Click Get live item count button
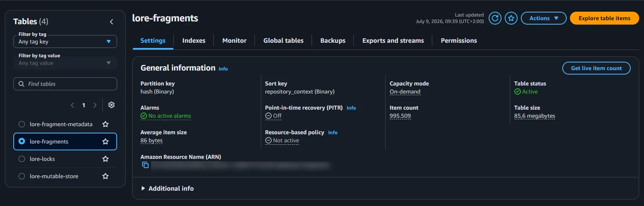Screen dimensions: 644x206 tap(596, 68)
